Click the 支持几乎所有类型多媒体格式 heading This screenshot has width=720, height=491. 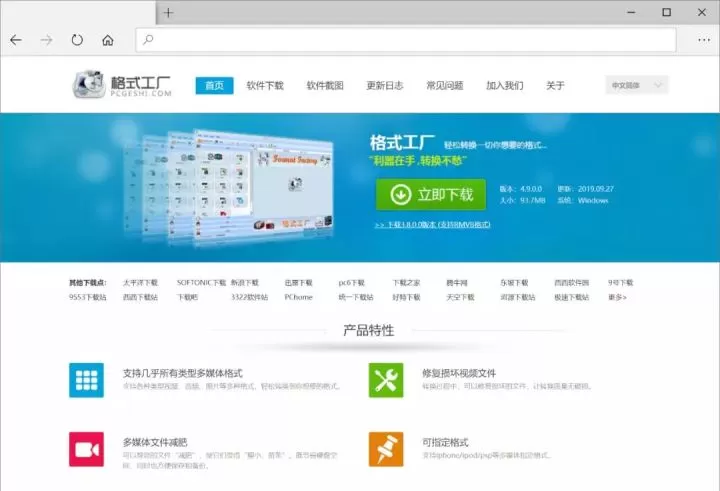(x=183, y=373)
